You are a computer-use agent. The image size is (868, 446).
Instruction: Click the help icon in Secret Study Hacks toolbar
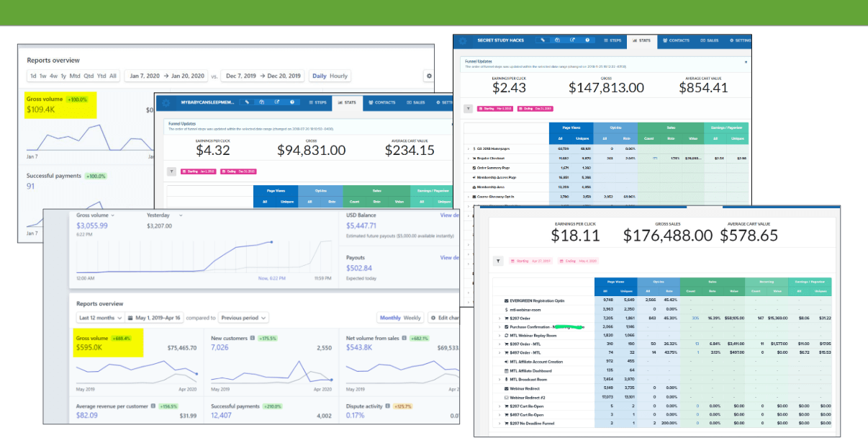pyautogui.click(x=588, y=40)
